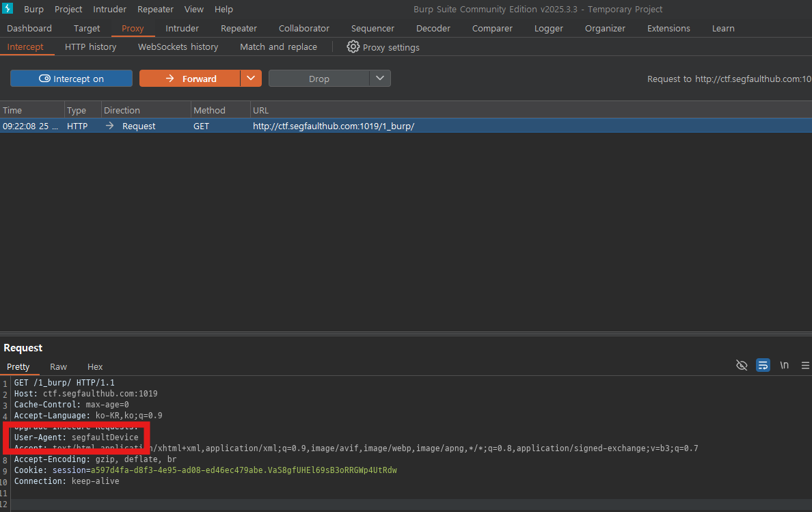Click the Request to ctf.segfaulthub.com label
This screenshot has height=512, width=812.
(729, 79)
